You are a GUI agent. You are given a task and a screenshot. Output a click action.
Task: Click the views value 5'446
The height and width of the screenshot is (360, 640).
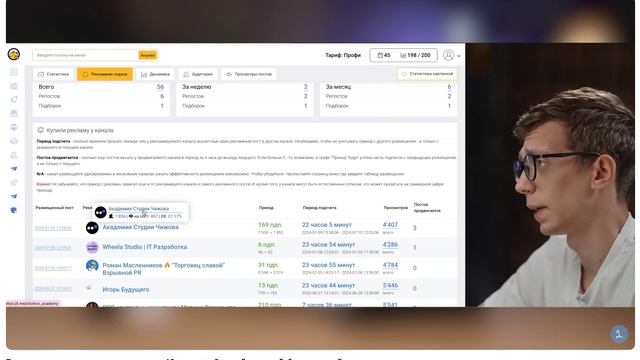pyautogui.click(x=390, y=285)
